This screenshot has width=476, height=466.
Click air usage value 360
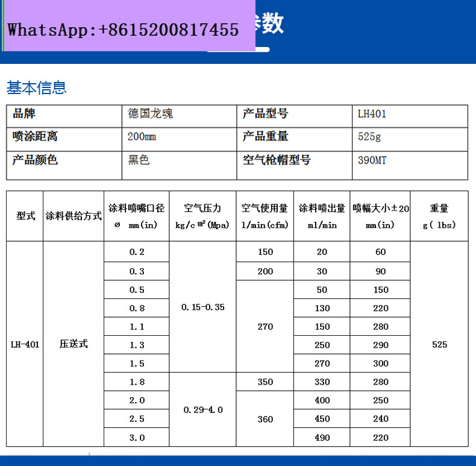265,419
